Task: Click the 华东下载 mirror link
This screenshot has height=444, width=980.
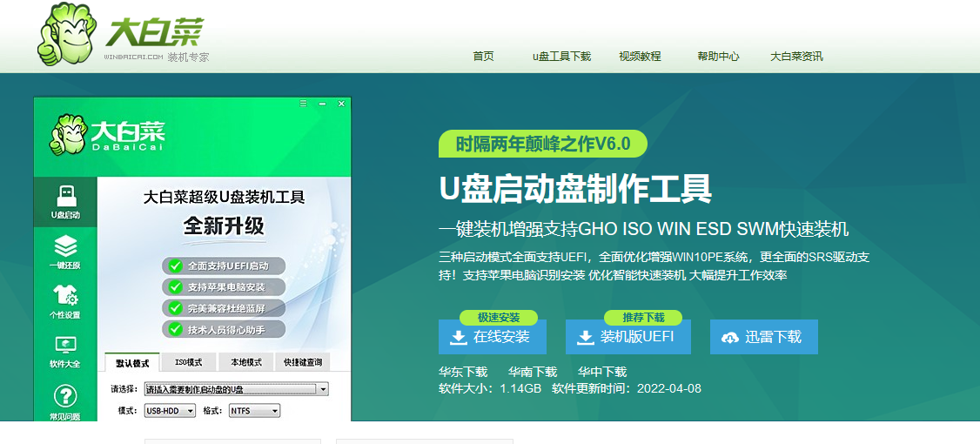Action: click(x=463, y=372)
